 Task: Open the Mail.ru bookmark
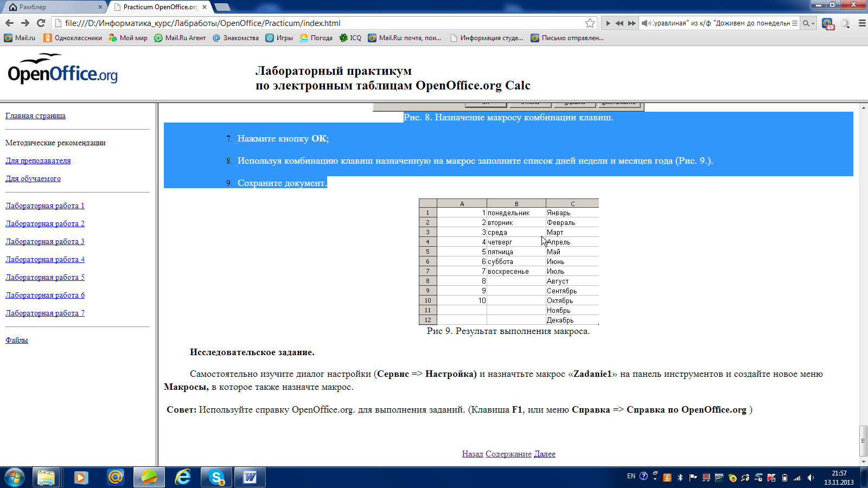(x=20, y=37)
